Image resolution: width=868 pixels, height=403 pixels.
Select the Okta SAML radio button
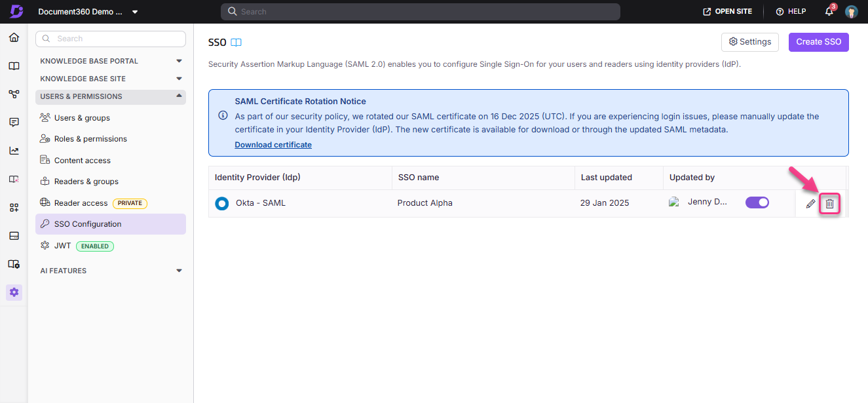point(221,203)
